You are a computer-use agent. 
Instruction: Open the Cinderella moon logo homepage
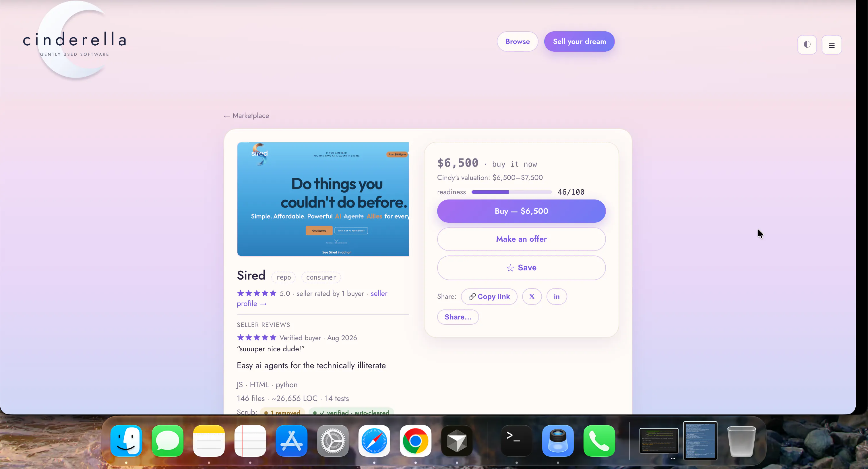click(x=74, y=41)
